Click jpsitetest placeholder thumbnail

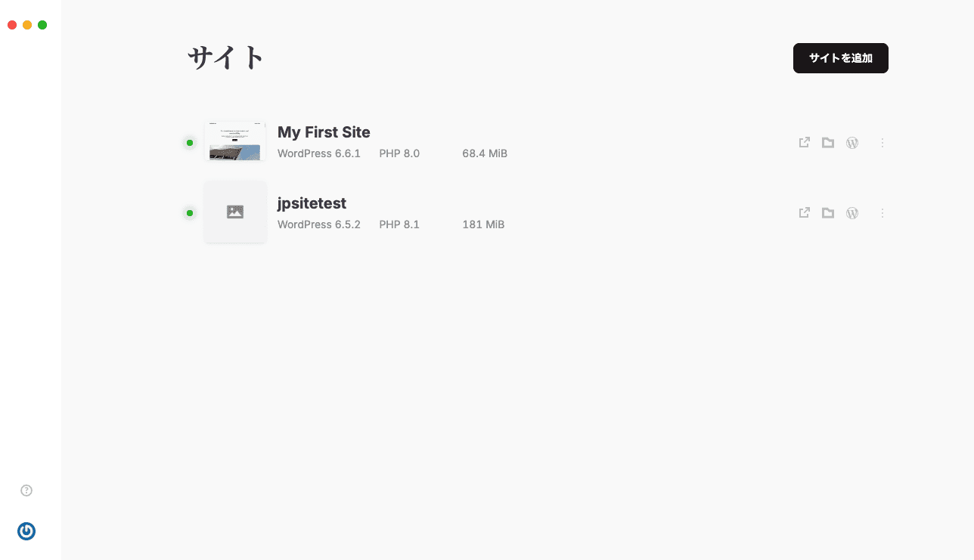point(235,212)
